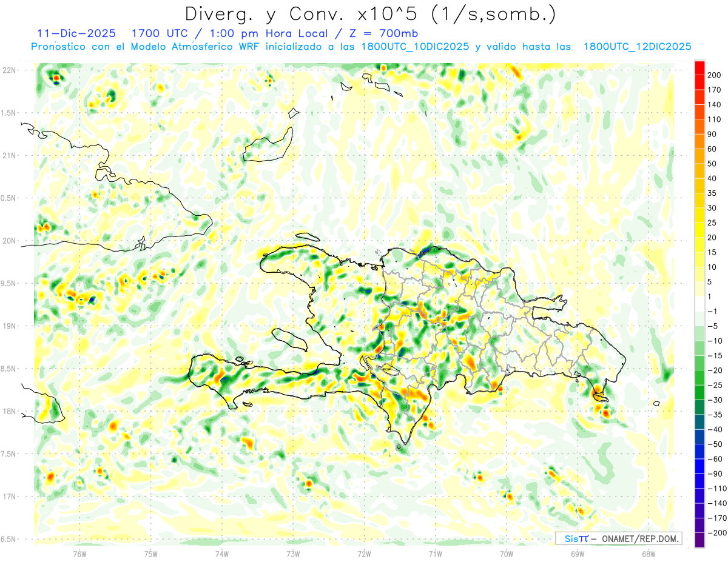Click the colorbar value -140
The image size is (728, 562).
coord(717,503)
